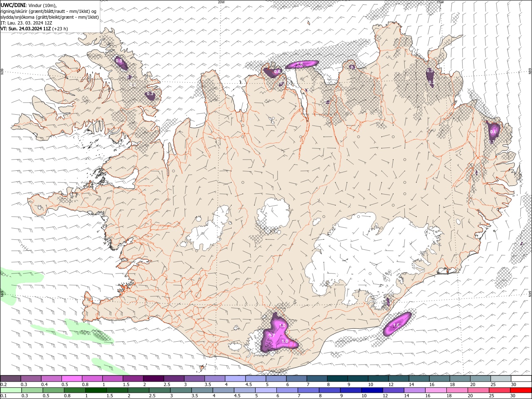The image size is (532, 399).
Task: Pick the darkest green rain swatch labeled 1
Action: (x=96, y=390)
